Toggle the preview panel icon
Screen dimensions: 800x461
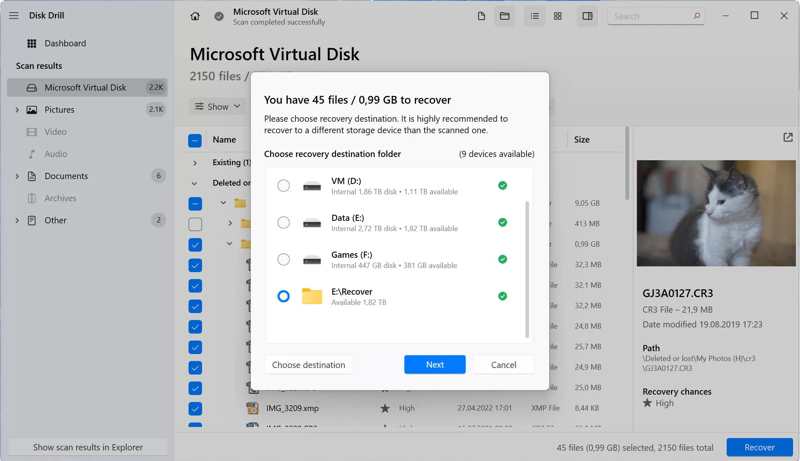pyautogui.click(x=588, y=16)
